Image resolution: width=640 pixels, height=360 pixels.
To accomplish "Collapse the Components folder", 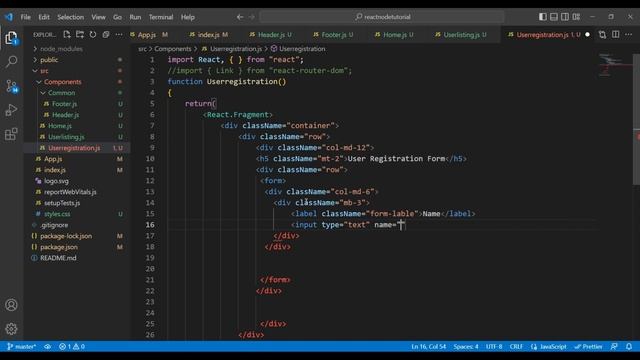I will [62, 82].
